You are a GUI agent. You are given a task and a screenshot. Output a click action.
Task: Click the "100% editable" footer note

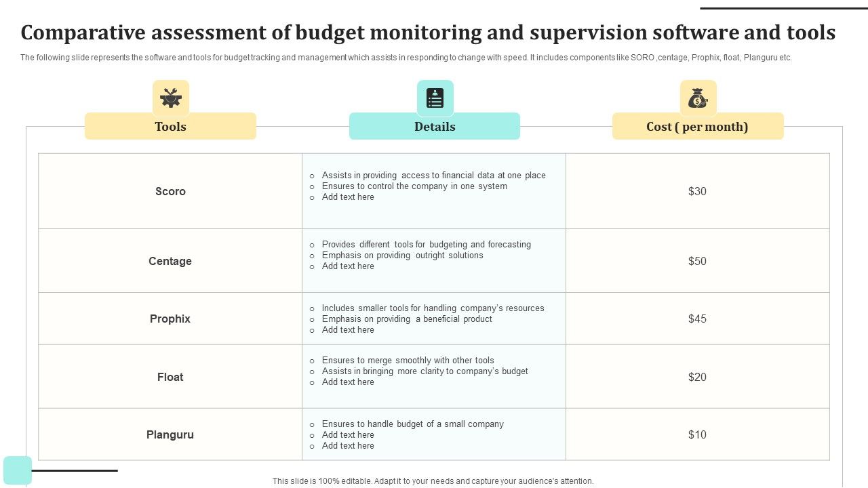[x=433, y=481]
